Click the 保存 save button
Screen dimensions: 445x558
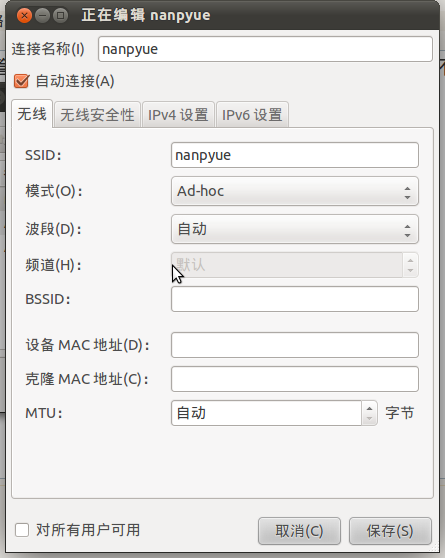click(x=390, y=531)
